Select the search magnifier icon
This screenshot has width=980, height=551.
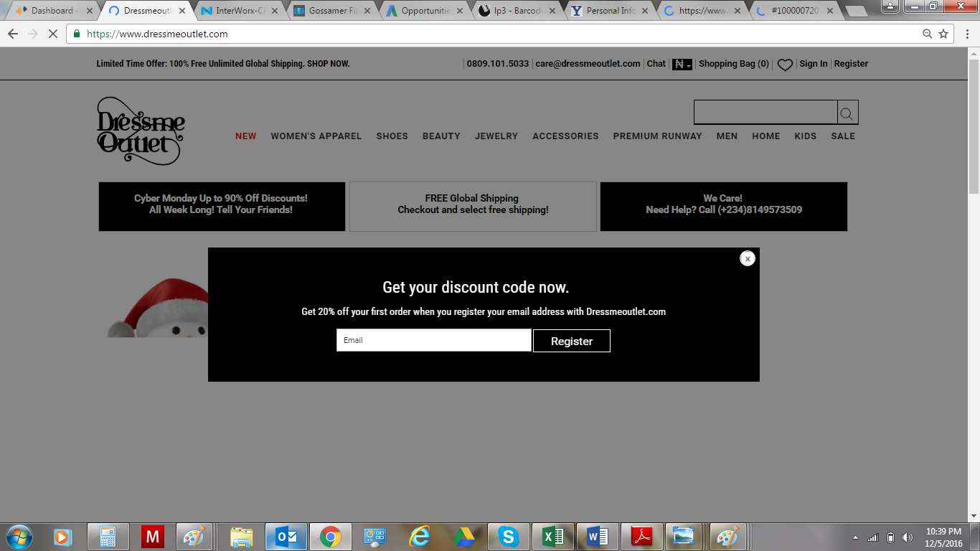click(x=847, y=112)
